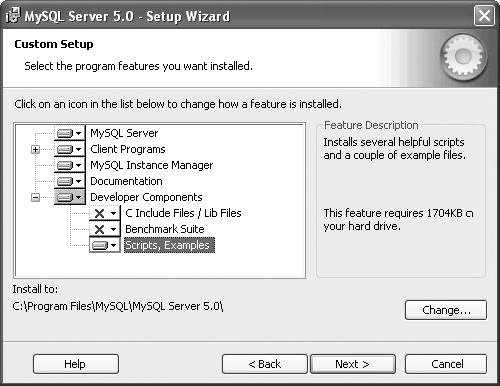Collapse the Developer Components tree node

(35, 197)
